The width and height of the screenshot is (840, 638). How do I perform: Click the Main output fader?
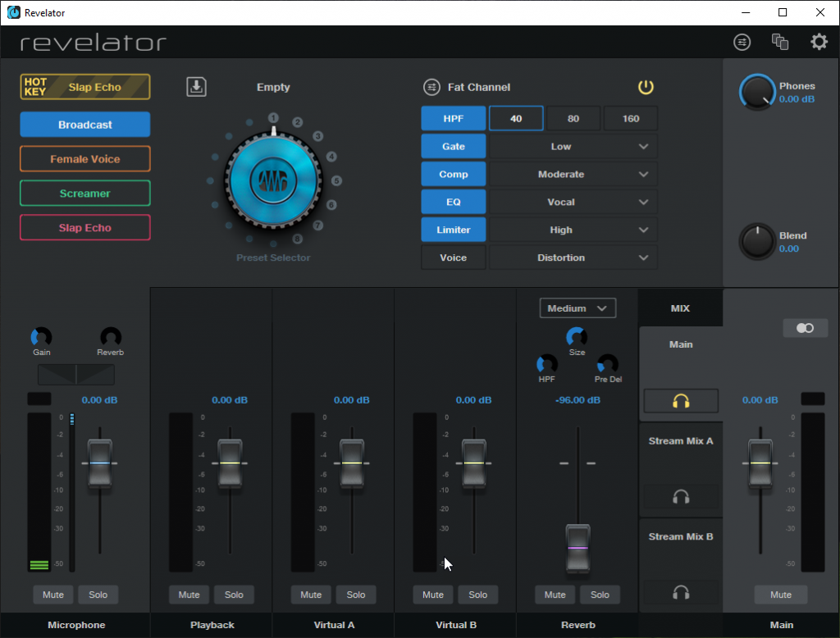coord(760,463)
